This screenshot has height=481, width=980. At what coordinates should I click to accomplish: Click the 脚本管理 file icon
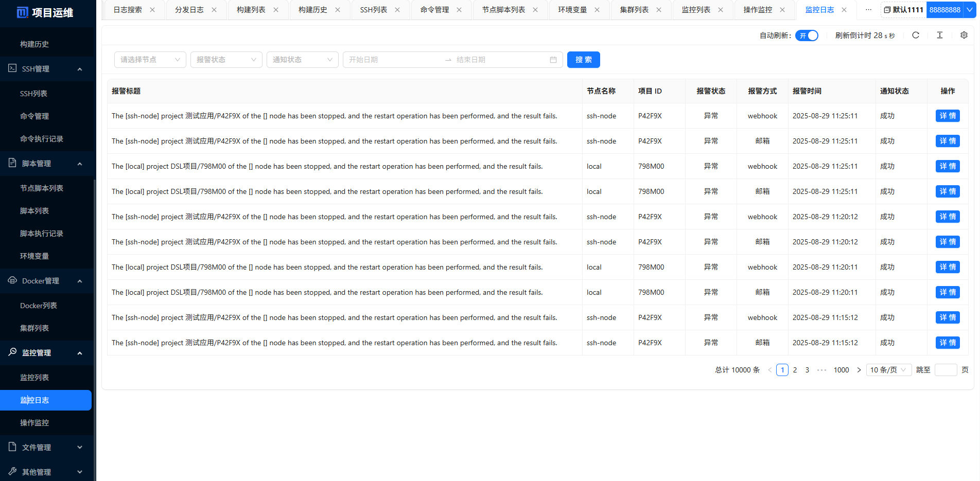pos(12,163)
